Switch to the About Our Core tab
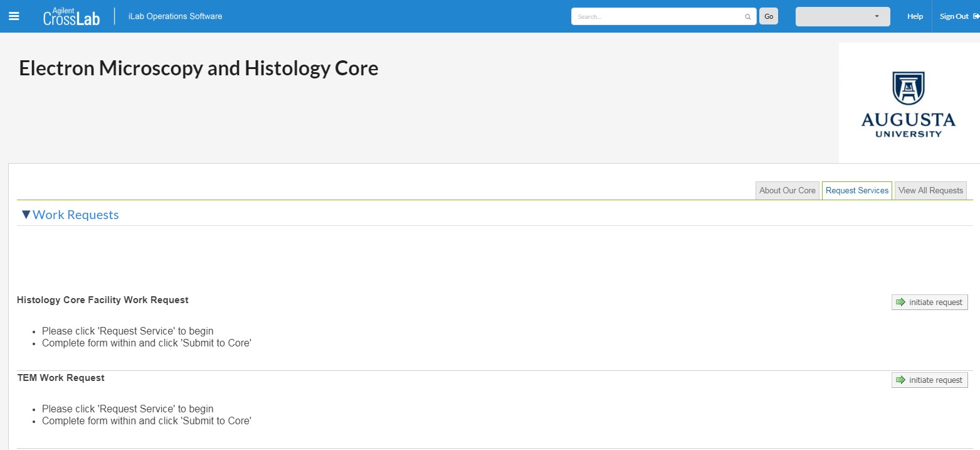 [788, 191]
